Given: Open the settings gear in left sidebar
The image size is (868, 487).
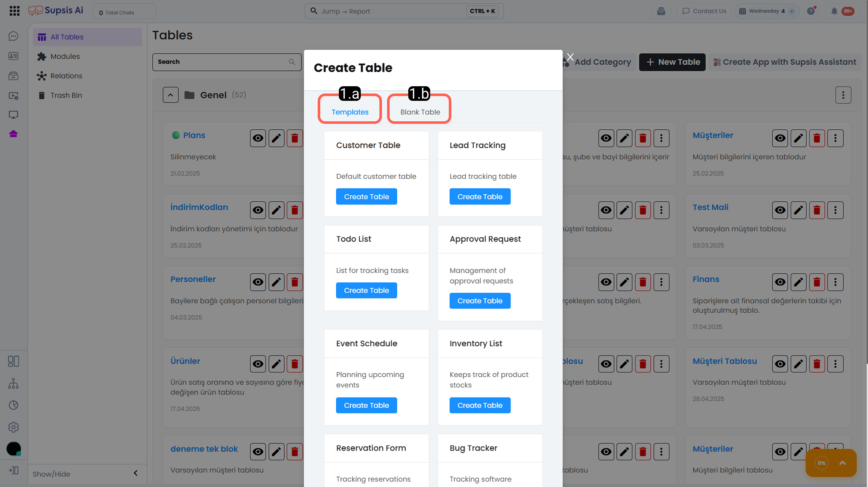Looking at the screenshot, I should click(x=14, y=427).
